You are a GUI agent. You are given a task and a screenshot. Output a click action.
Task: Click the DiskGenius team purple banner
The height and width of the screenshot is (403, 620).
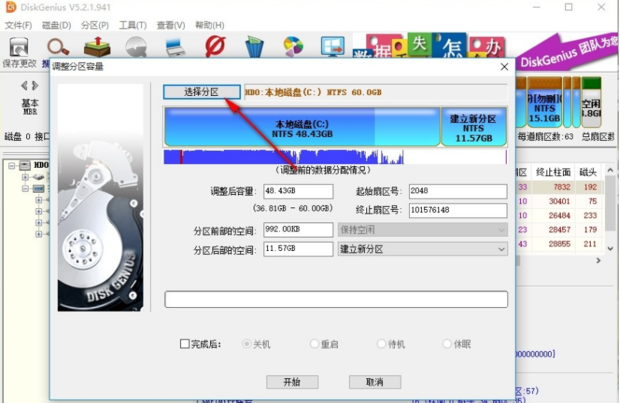coord(567,51)
